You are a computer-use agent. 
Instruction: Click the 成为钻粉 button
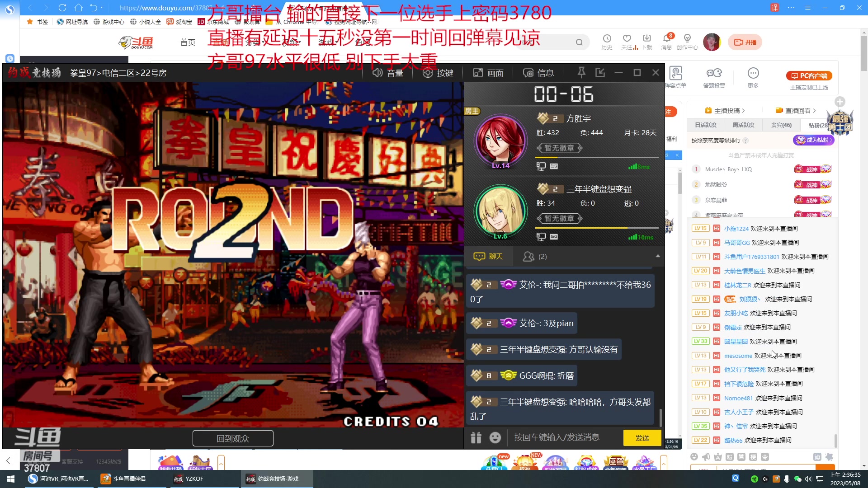pyautogui.click(x=813, y=140)
